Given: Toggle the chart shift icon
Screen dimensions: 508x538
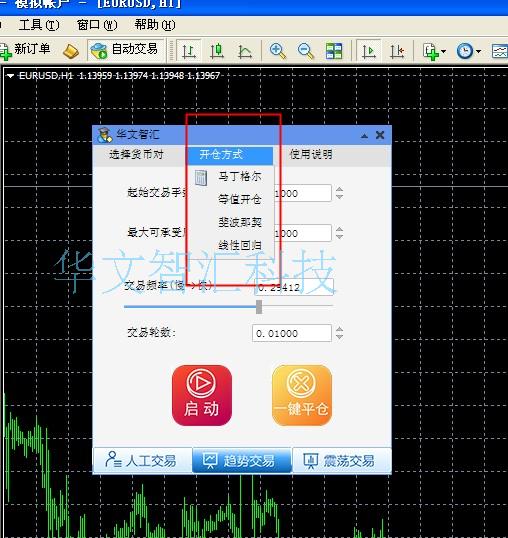Looking at the screenshot, I should 397,51.
